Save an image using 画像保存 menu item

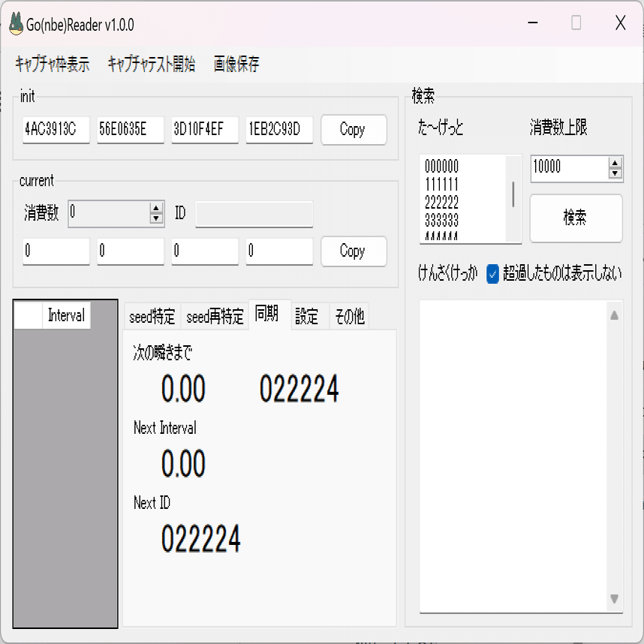235,65
